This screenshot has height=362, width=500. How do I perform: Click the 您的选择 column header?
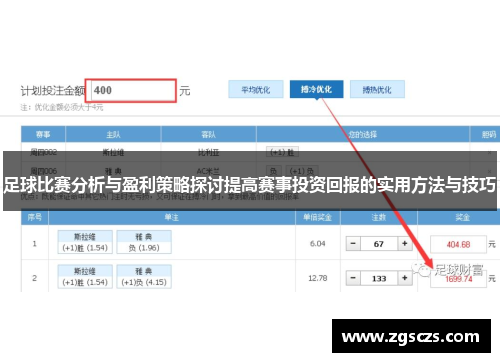click(x=363, y=134)
